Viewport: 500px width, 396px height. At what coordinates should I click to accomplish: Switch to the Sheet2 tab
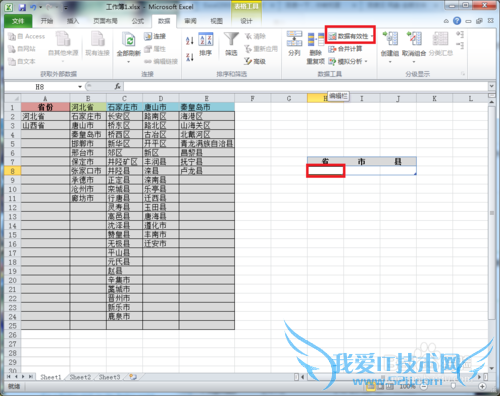click(80, 377)
